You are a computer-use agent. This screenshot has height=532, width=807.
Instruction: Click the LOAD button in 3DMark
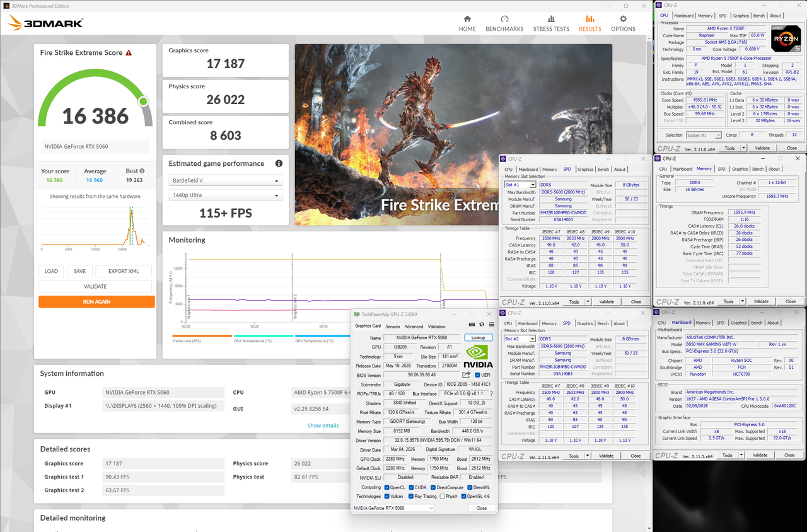tap(51, 271)
